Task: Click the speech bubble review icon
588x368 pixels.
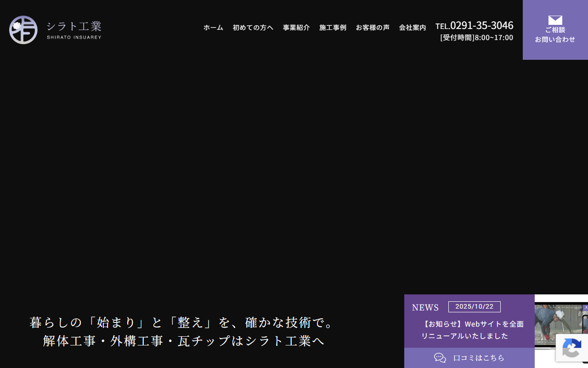Action: pos(440,358)
